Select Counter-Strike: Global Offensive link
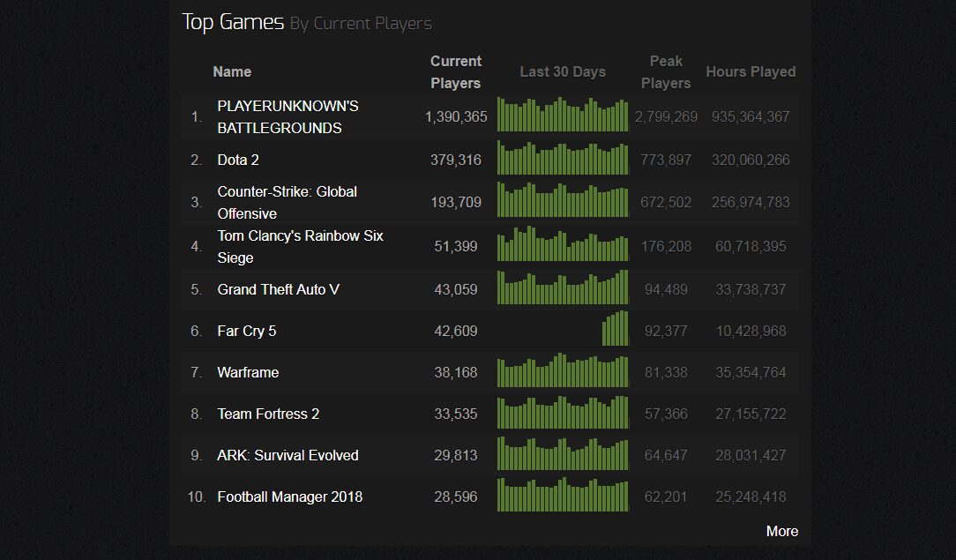 point(288,202)
